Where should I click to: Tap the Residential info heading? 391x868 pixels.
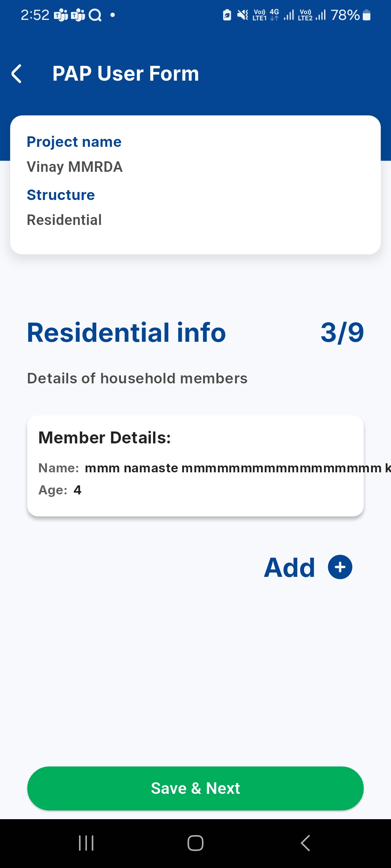(x=126, y=332)
